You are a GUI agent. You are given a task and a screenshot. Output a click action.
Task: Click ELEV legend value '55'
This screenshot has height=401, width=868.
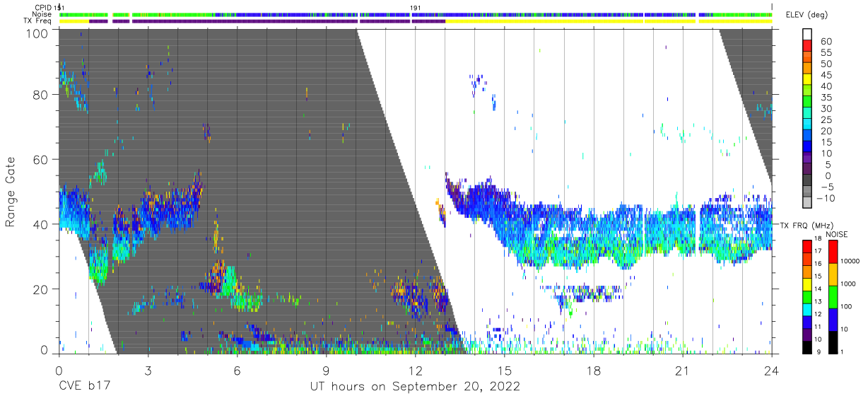tap(826, 53)
